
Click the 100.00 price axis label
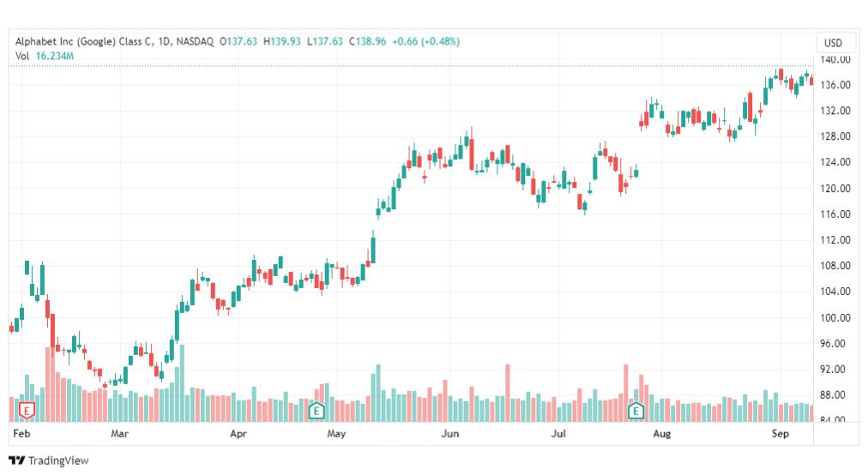[x=835, y=317]
